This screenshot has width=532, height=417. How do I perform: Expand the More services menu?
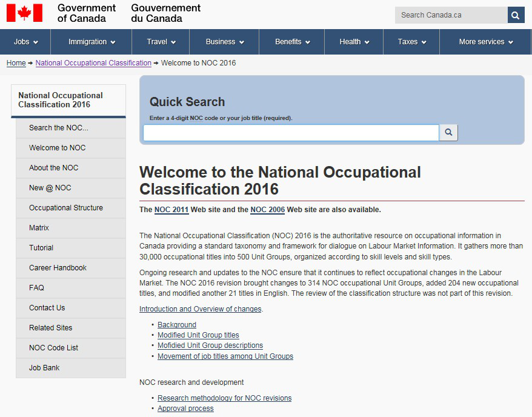click(x=485, y=42)
